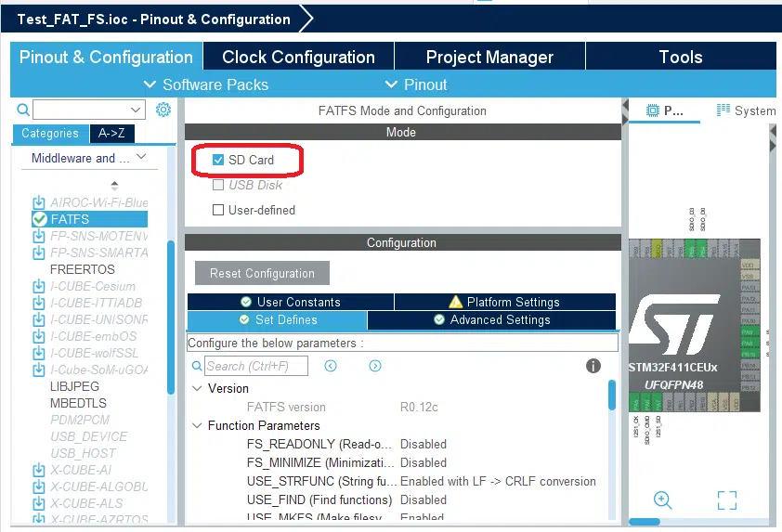Enable the User-defined checkbox
The width and height of the screenshot is (782, 532).
tap(218, 210)
